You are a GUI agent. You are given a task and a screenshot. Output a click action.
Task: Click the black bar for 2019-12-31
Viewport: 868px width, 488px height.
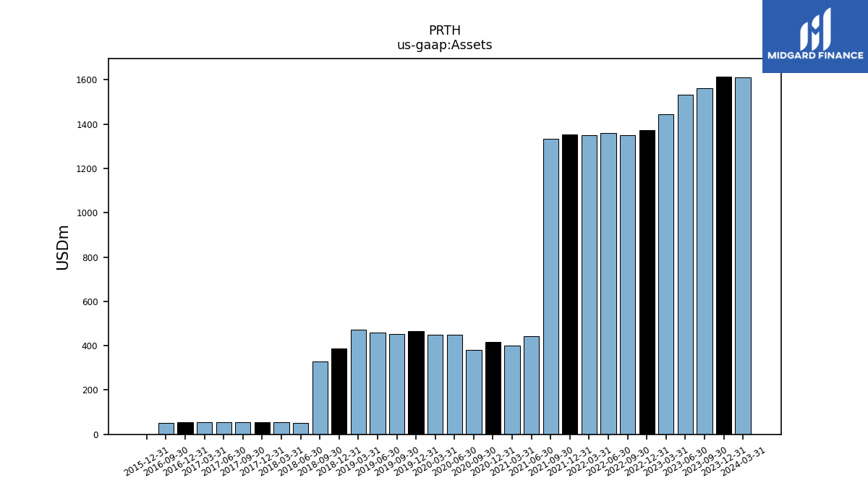tap(416, 382)
